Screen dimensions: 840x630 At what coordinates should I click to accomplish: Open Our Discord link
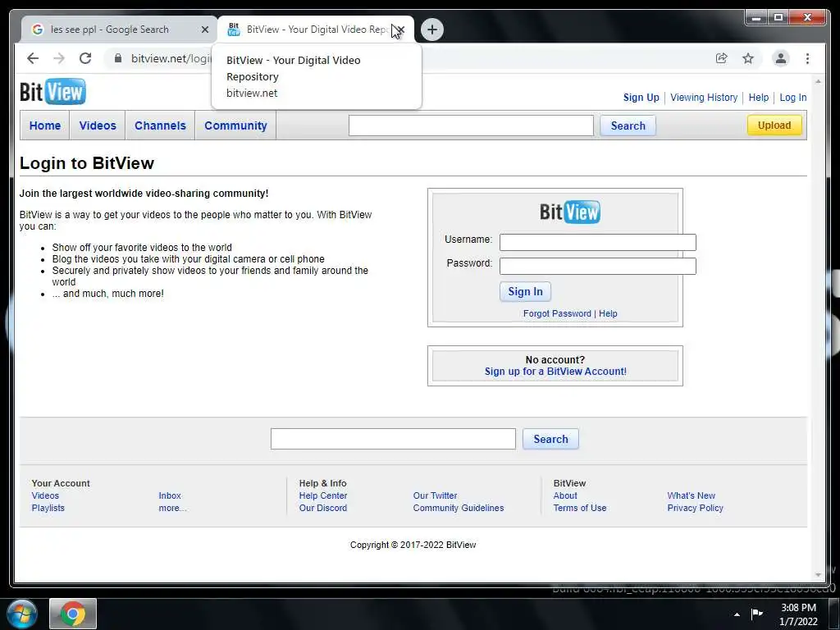coord(323,508)
